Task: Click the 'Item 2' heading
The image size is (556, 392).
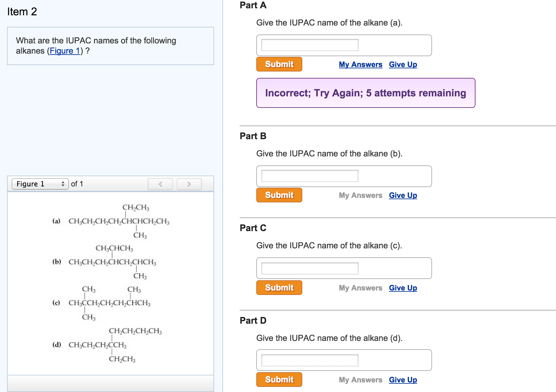Action: 22,12
